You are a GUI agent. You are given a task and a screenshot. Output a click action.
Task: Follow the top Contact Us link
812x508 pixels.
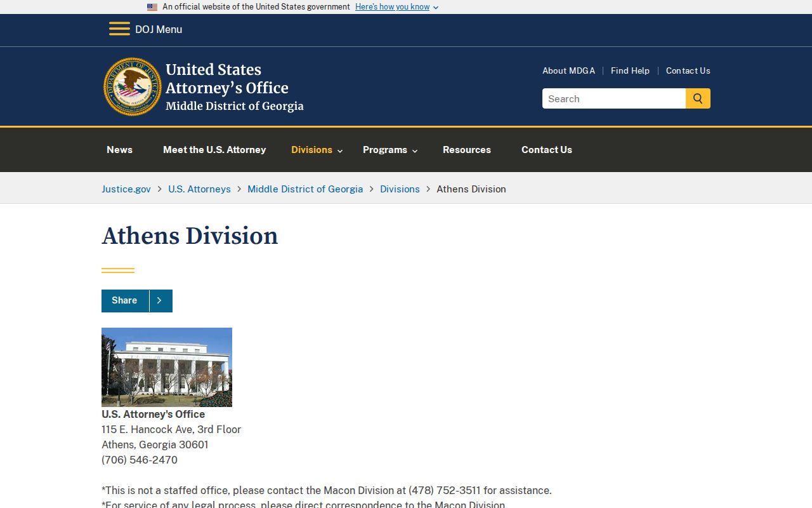[x=688, y=70]
